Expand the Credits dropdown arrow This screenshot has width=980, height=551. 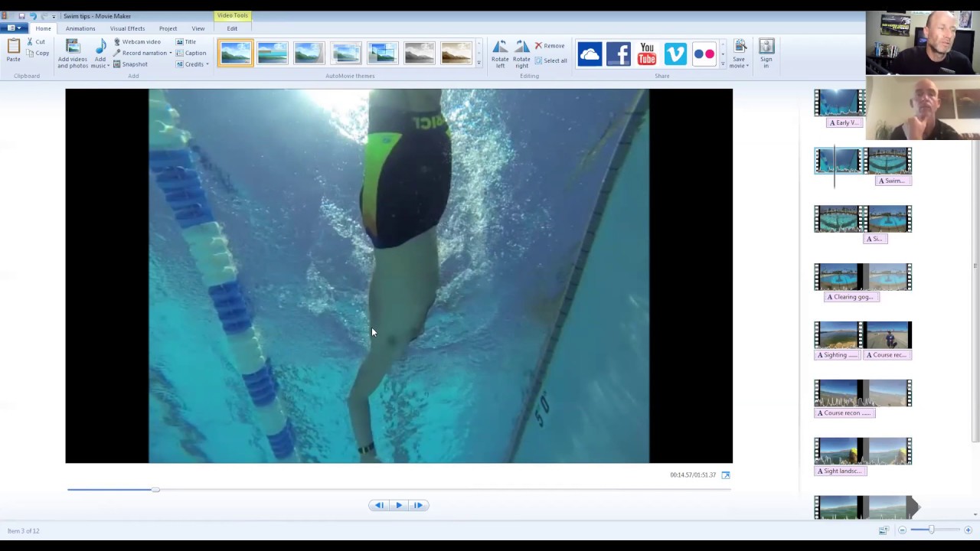point(207,64)
